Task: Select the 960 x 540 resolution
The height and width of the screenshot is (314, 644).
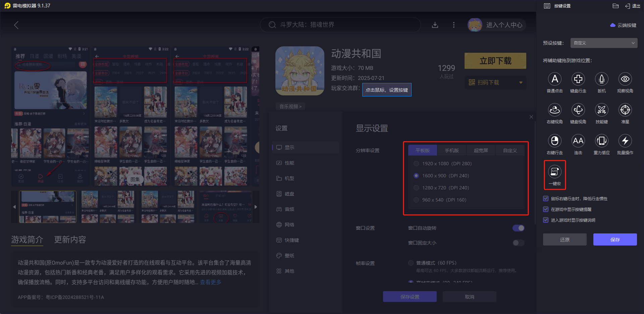Action: [416, 200]
